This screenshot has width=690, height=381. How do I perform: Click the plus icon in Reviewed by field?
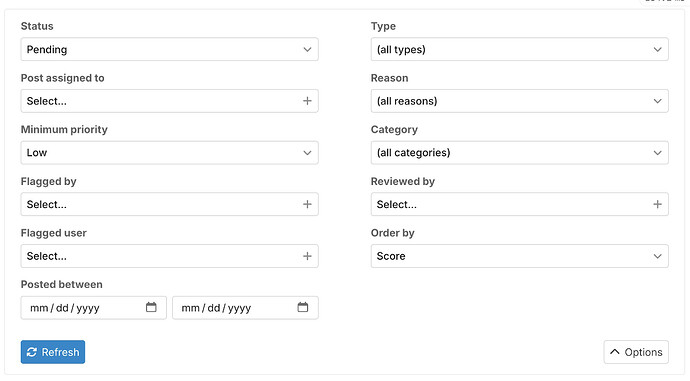657,204
